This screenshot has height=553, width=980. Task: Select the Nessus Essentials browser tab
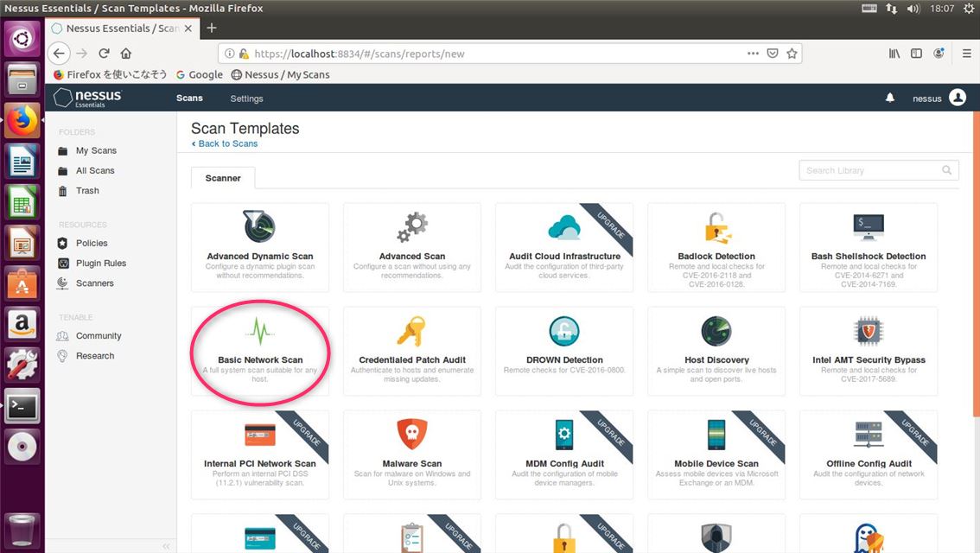(123, 29)
